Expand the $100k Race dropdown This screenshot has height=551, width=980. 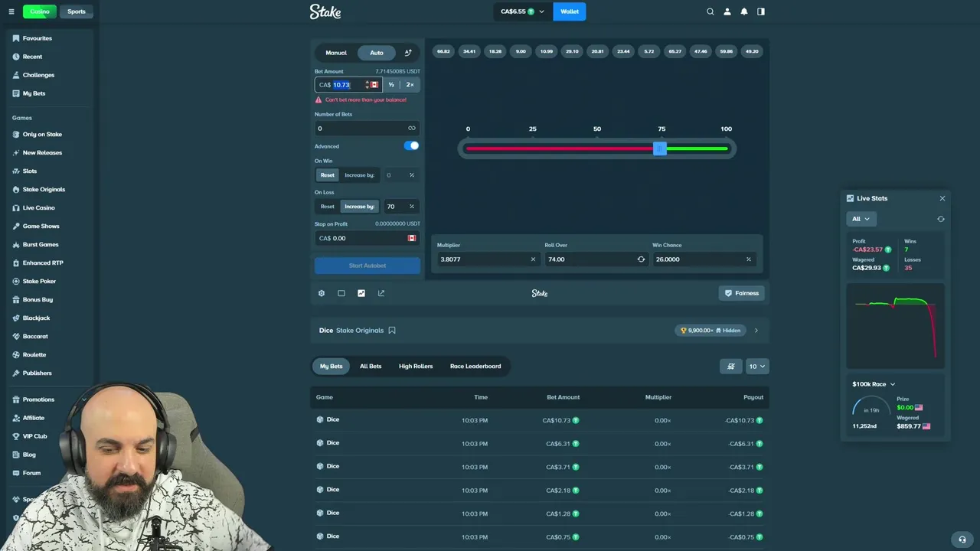tap(874, 384)
